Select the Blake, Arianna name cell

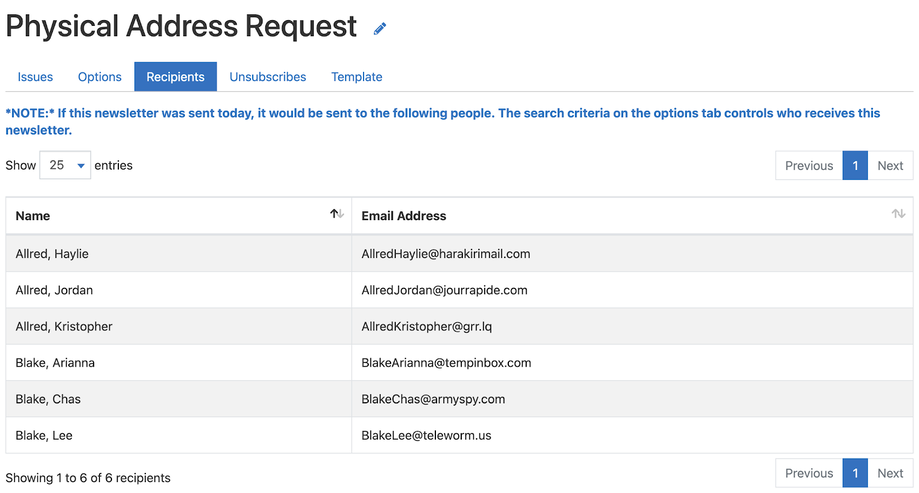tap(179, 363)
